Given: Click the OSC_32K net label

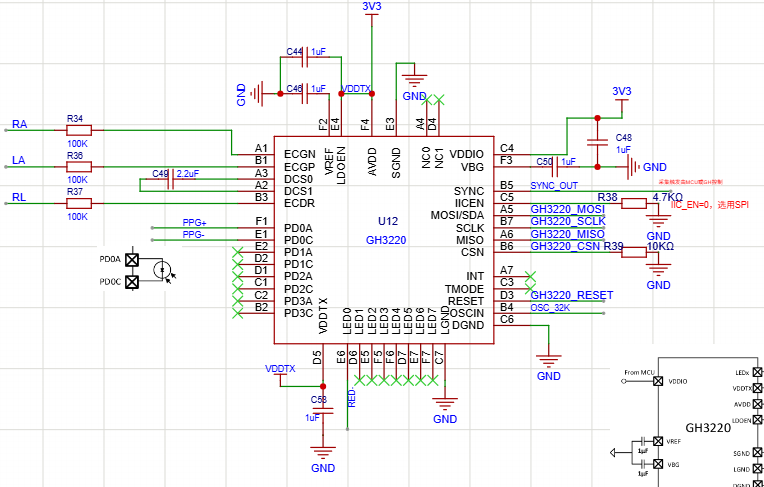Looking at the screenshot, I should coord(549,308).
